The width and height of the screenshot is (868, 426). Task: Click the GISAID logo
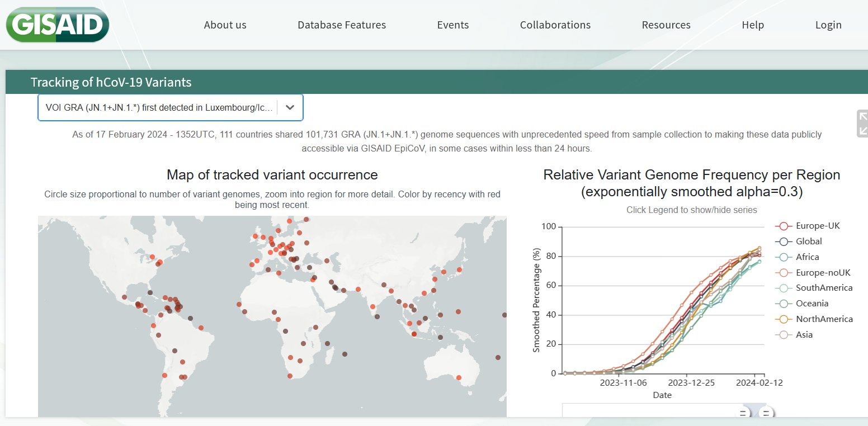point(57,25)
